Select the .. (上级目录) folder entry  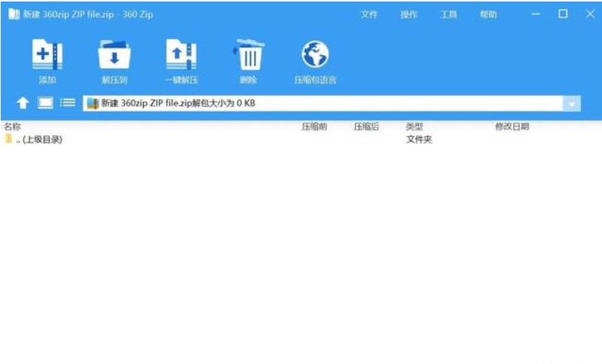pyautogui.click(x=38, y=139)
